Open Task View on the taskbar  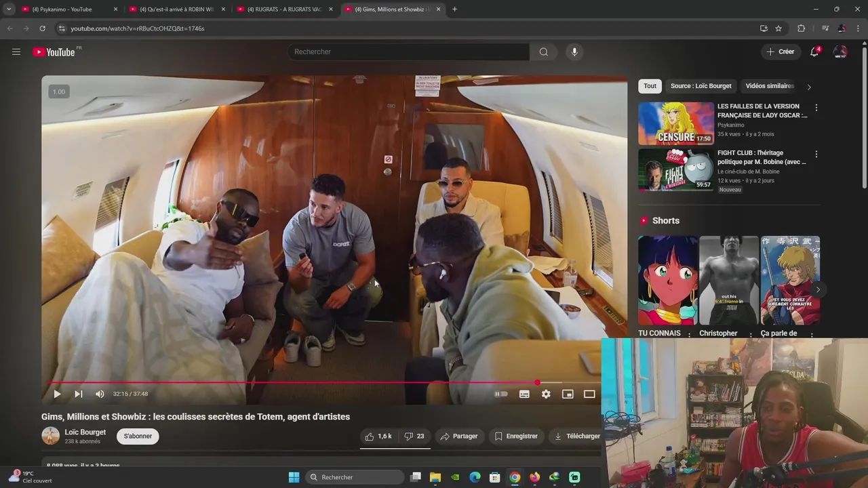point(416,477)
